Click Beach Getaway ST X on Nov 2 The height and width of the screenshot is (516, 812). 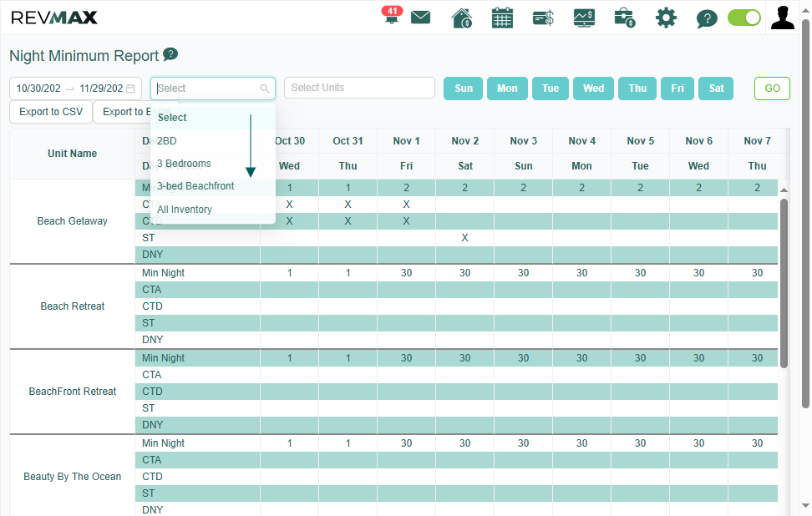465,238
